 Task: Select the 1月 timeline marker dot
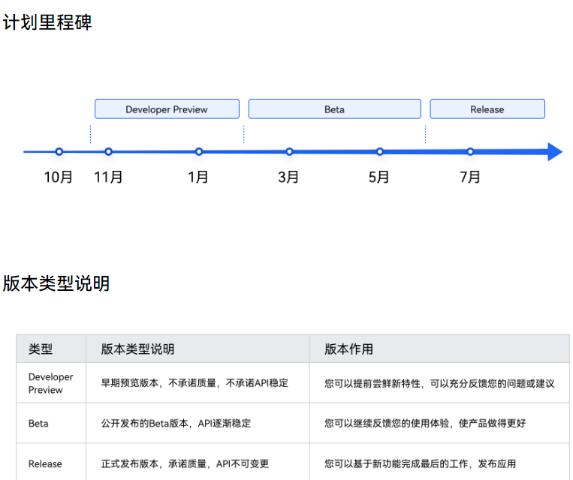click(x=199, y=152)
